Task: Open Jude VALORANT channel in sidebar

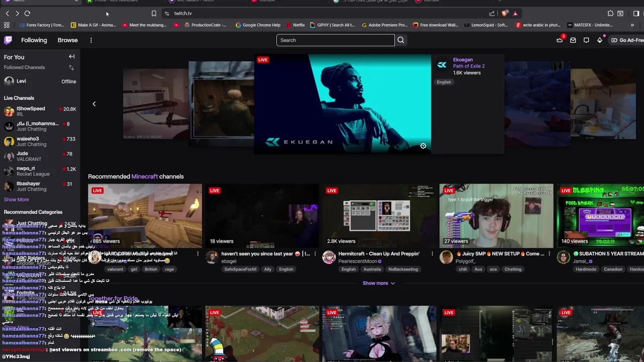Action: coord(40,156)
